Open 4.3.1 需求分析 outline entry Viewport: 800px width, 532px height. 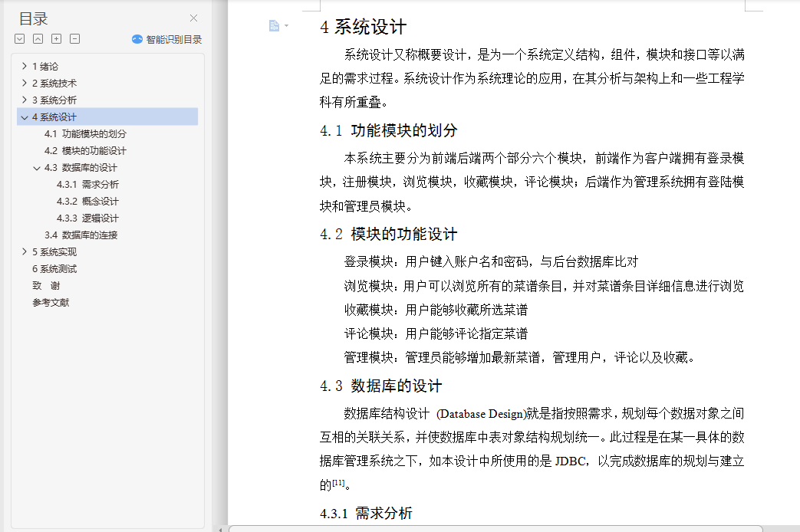(87, 184)
